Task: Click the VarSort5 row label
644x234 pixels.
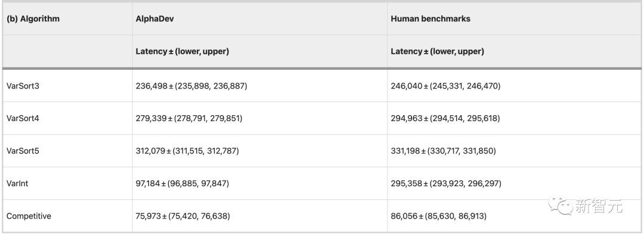Action: (23, 151)
